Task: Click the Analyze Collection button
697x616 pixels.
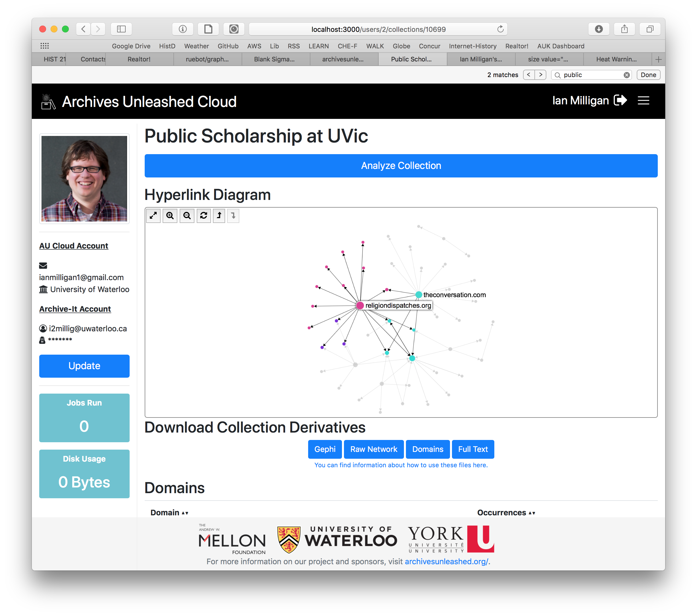Action: (x=401, y=166)
